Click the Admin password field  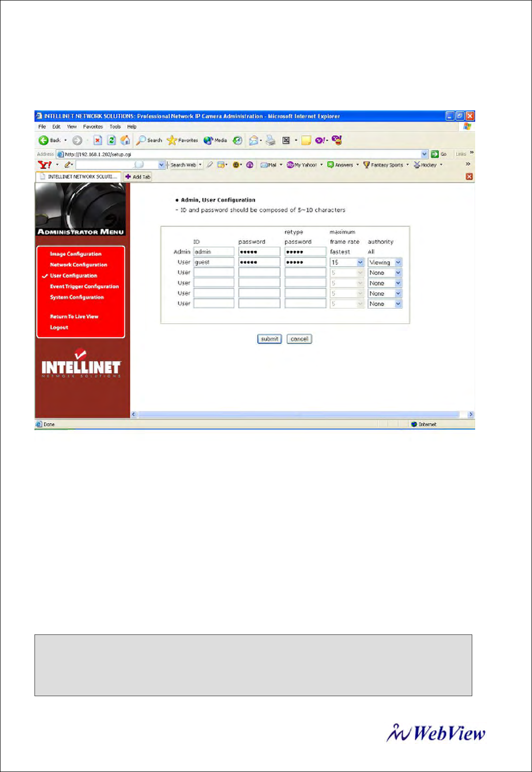click(259, 252)
